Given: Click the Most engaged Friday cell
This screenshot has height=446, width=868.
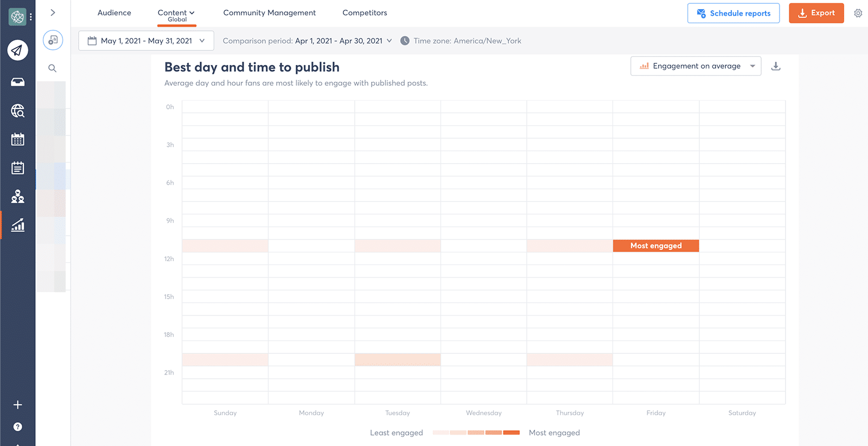Looking at the screenshot, I should [656, 245].
